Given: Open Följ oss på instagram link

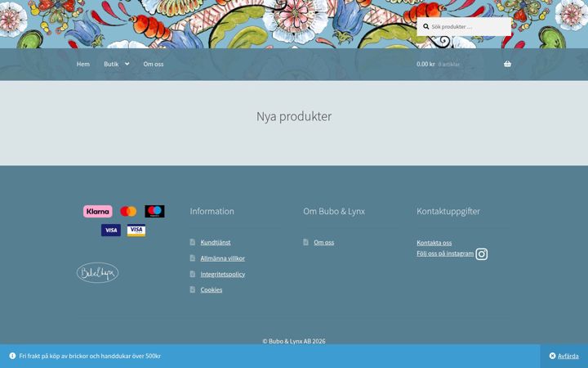Looking at the screenshot, I should [445, 254].
